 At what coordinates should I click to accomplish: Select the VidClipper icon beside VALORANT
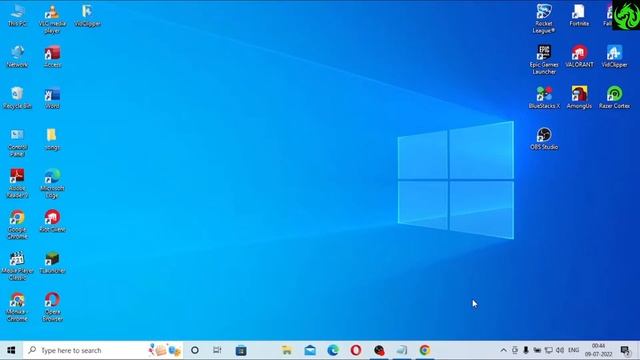pyautogui.click(x=614, y=56)
